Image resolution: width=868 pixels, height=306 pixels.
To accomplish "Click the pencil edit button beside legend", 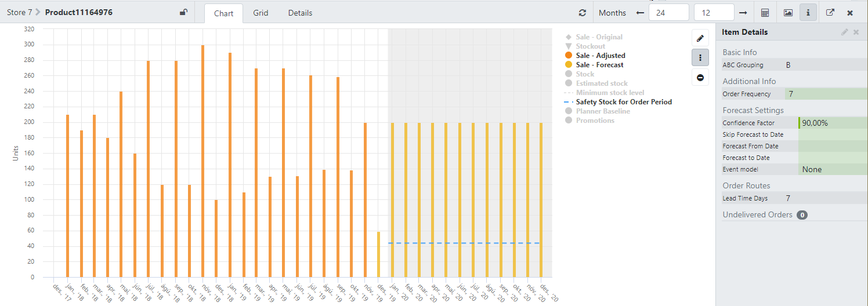I will point(700,38).
